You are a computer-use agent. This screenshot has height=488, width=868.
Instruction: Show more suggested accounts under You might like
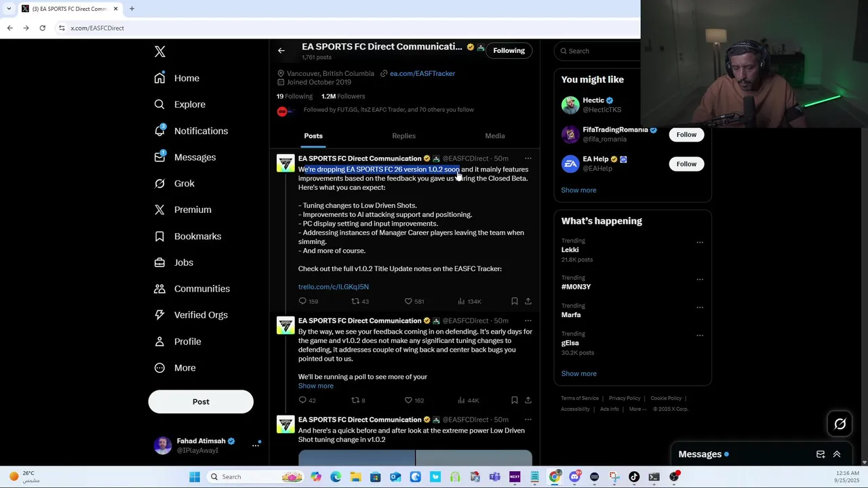(x=578, y=190)
